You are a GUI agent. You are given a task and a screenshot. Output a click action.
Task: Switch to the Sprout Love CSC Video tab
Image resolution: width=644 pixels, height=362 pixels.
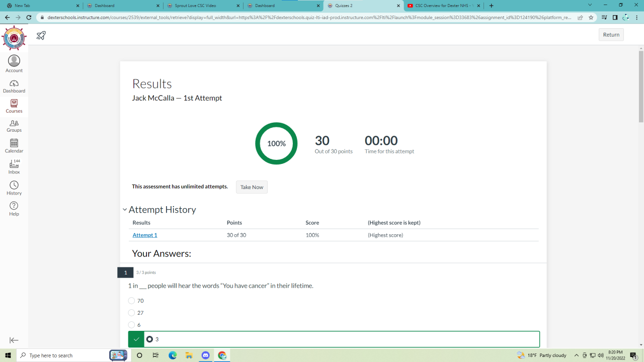(203, 6)
